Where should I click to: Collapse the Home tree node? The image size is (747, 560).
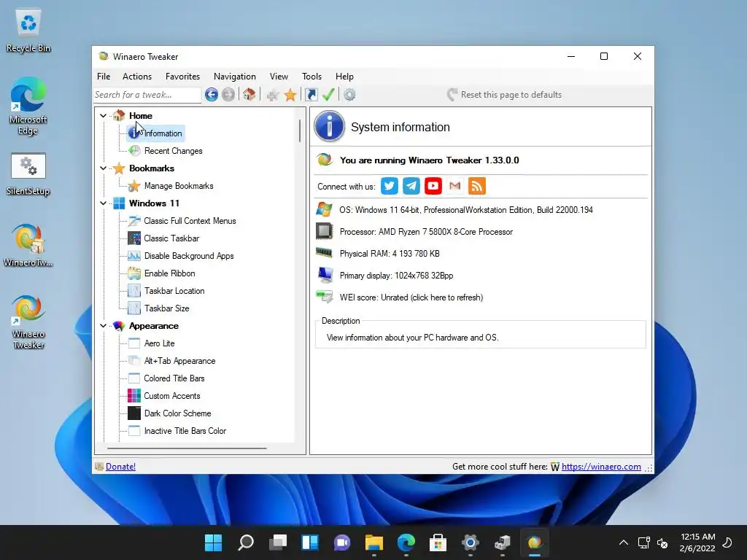103,116
